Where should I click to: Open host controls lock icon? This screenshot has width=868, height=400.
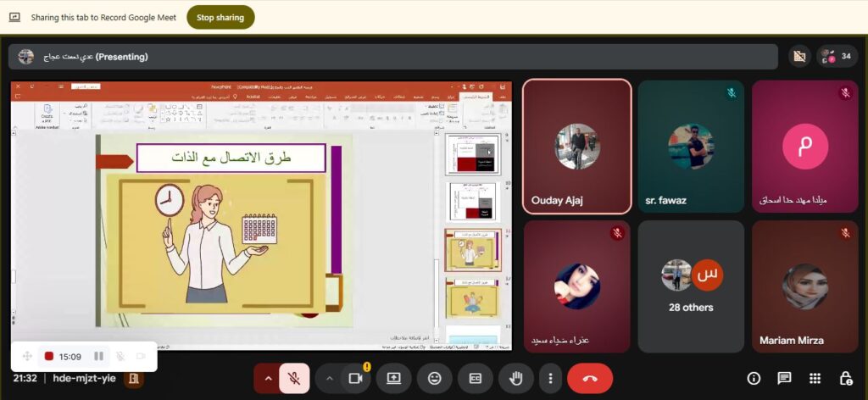[845, 378]
